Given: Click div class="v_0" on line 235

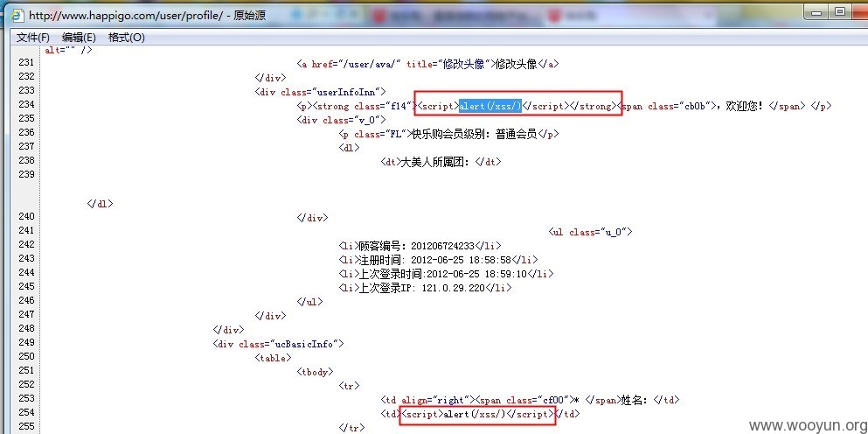Looking at the screenshot, I should point(341,120).
